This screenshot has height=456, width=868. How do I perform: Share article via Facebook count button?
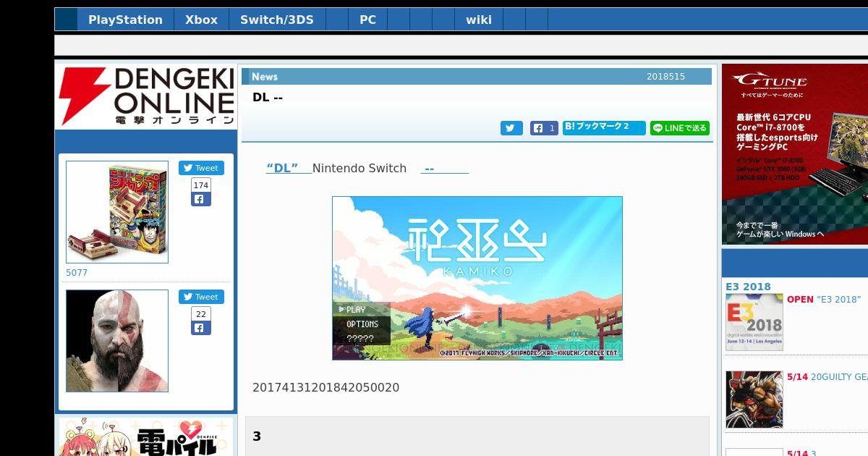(x=544, y=128)
